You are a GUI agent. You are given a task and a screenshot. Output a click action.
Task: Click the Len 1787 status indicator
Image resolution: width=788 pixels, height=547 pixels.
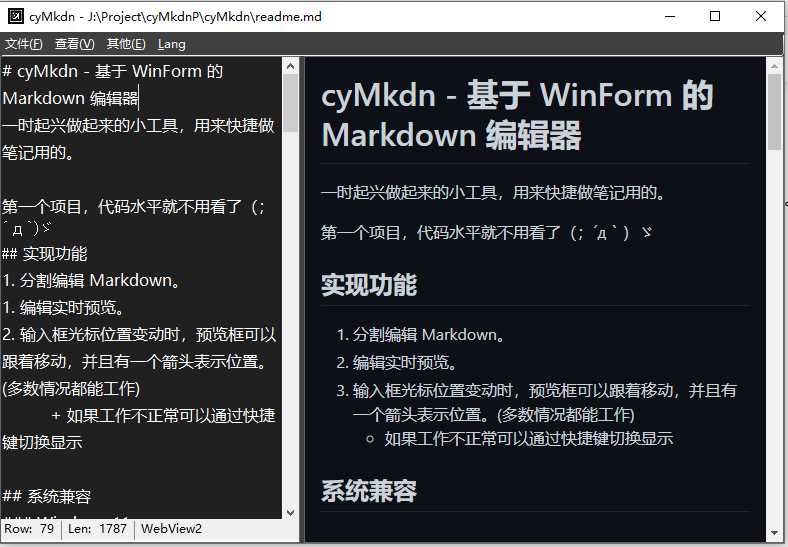[98, 528]
